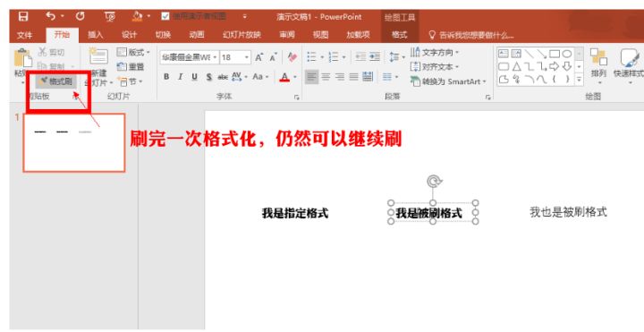
Task: Decrease list indent level icon
Action: click(360, 56)
